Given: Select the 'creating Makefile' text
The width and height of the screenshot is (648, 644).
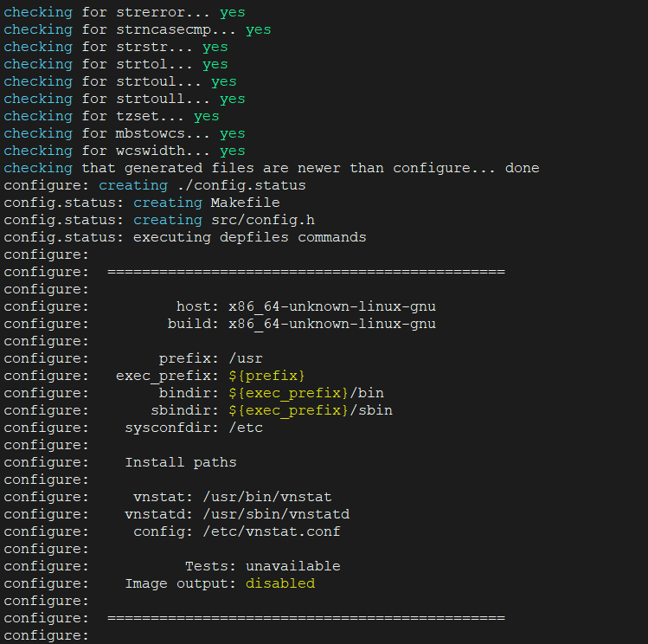Looking at the screenshot, I should (x=206, y=203).
